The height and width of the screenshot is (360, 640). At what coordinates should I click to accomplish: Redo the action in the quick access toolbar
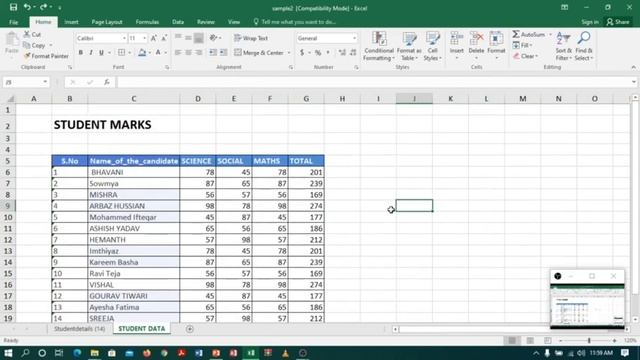(x=43, y=7)
